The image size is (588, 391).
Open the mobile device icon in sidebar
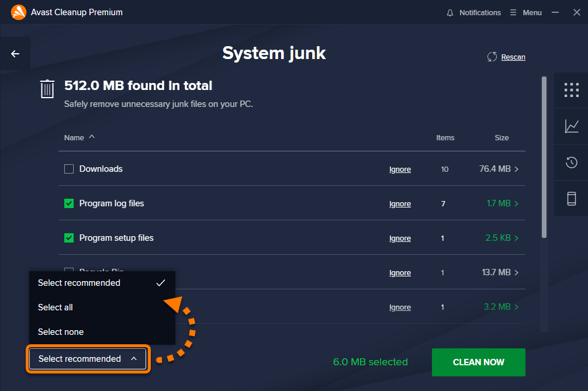point(572,199)
